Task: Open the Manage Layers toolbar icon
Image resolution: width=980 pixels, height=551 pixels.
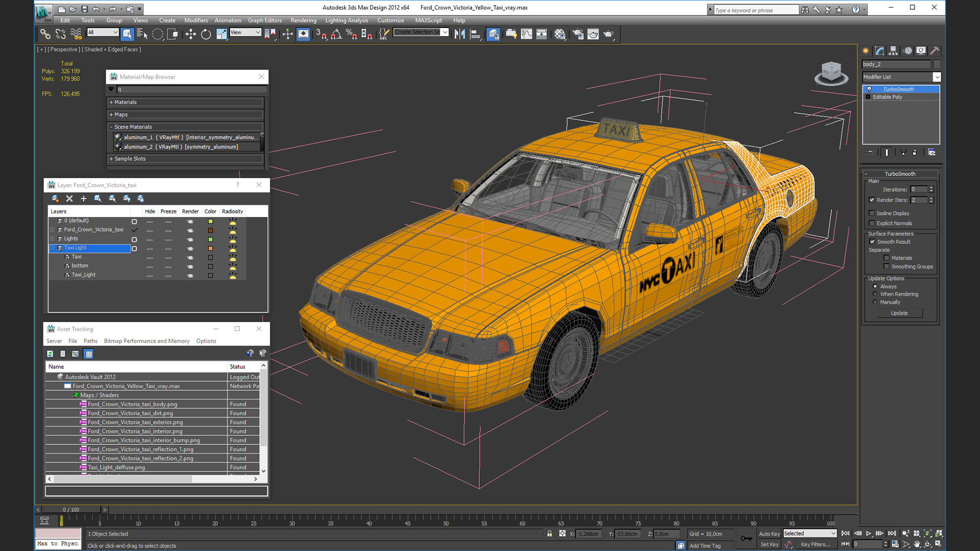Action: [494, 34]
